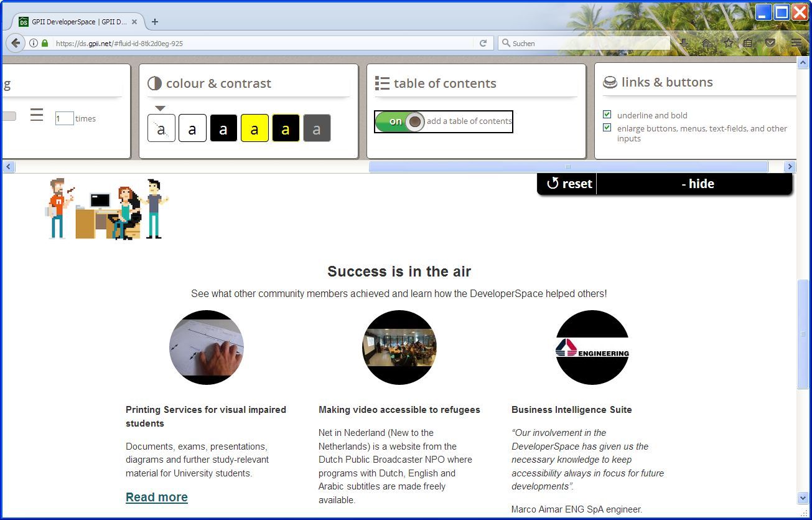Click the 'links & buttons' panel heading
Image resolution: width=812 pixels, height=520 pixels.
[667, 82]
